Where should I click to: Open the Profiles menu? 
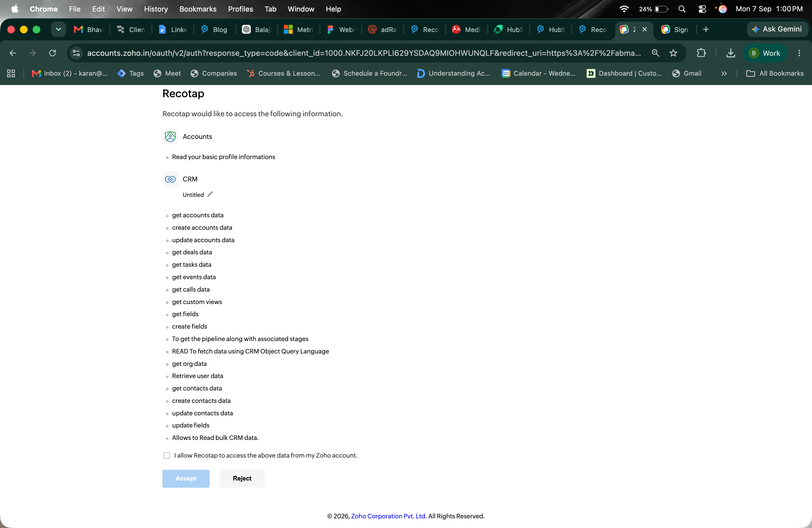(x=241, y=9)
